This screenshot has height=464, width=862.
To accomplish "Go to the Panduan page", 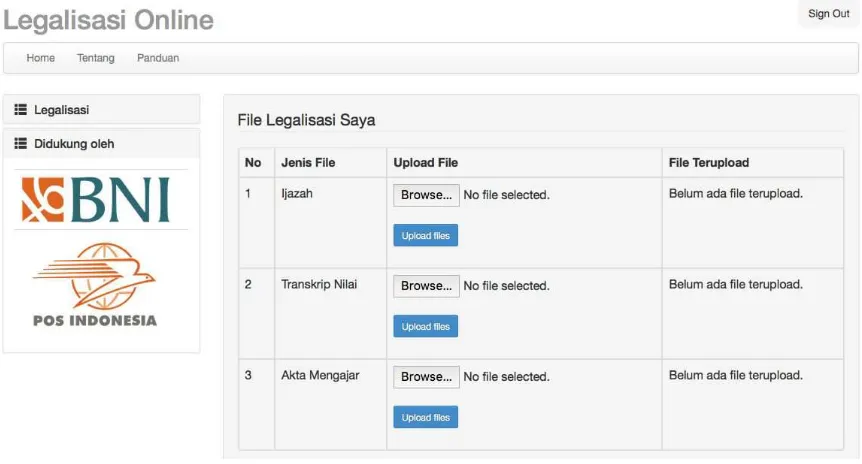I will coord(158,58).
